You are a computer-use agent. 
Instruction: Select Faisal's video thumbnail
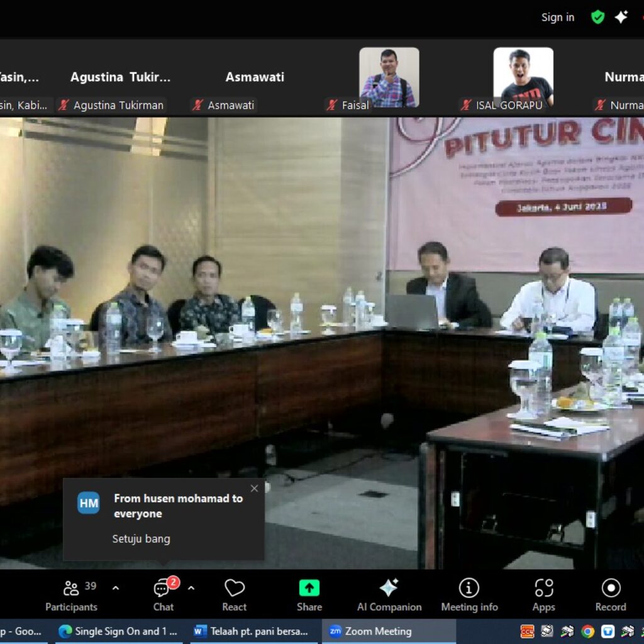[x=389, y=77]
